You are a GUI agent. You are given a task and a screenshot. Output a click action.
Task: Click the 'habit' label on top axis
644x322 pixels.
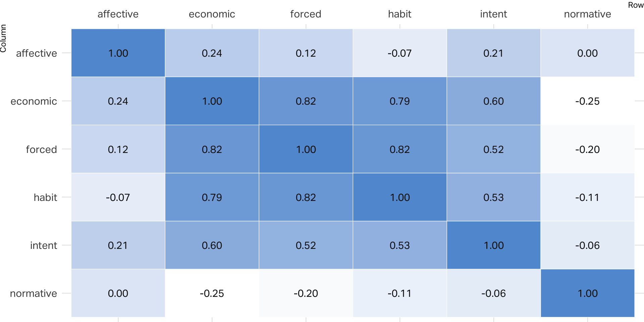click(399, 14)
